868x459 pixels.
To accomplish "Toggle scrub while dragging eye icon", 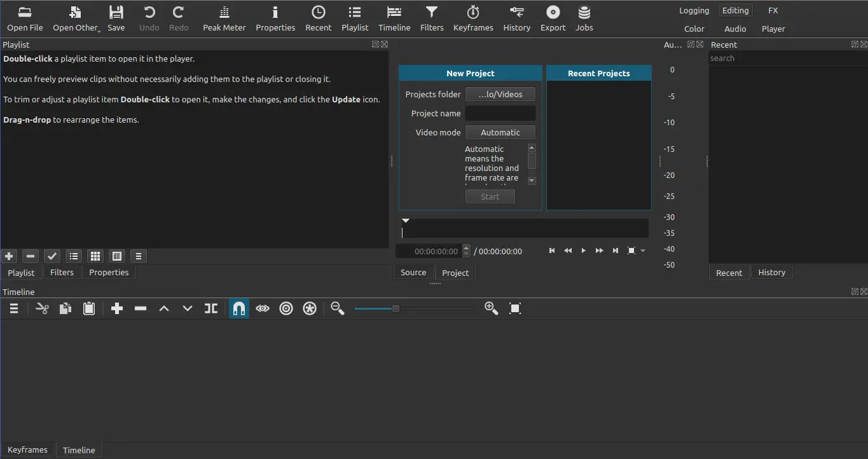I will click(263, 308).
